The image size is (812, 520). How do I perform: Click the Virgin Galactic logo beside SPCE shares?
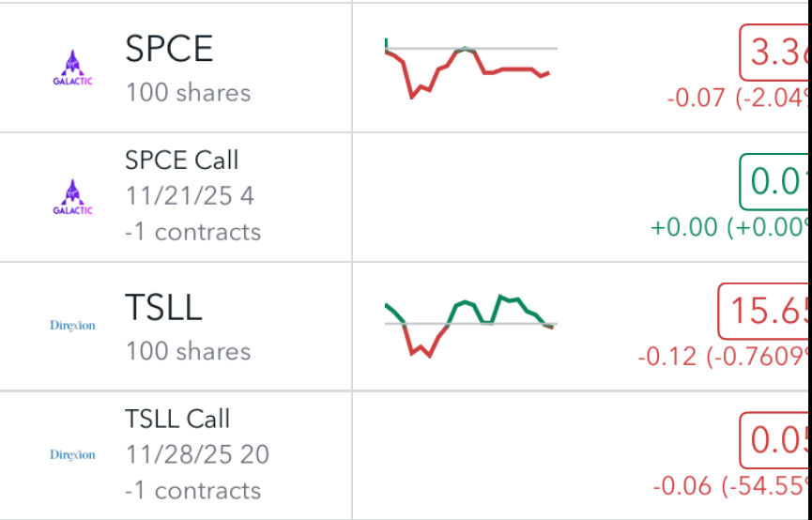(72, 67)
